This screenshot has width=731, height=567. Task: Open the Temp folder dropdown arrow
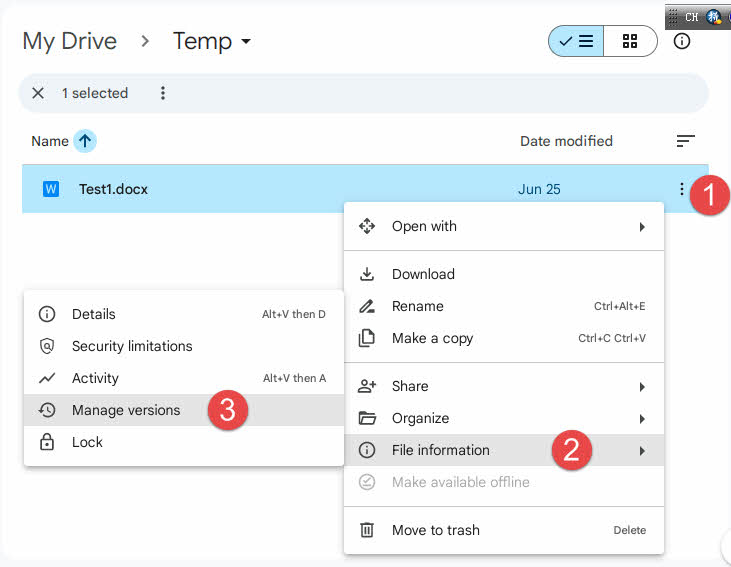(x=246, y=41)
